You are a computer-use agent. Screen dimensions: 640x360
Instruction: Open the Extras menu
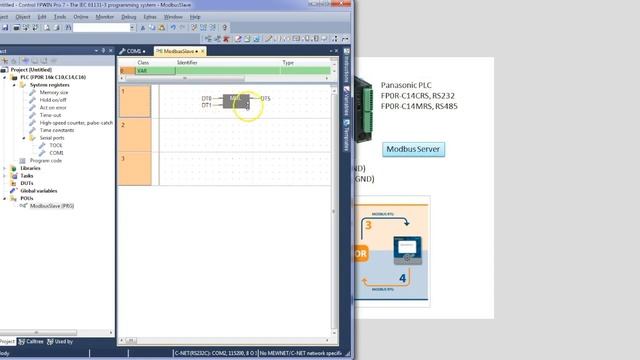pos(150,17)
